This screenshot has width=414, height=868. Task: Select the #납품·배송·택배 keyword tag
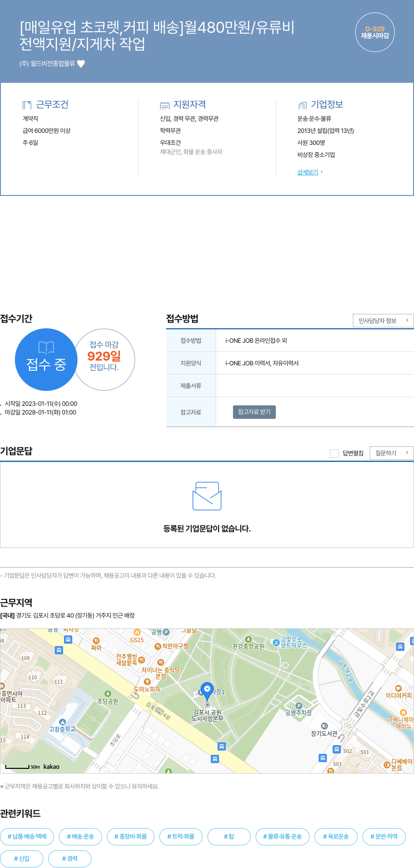click(x=27, y=837)
